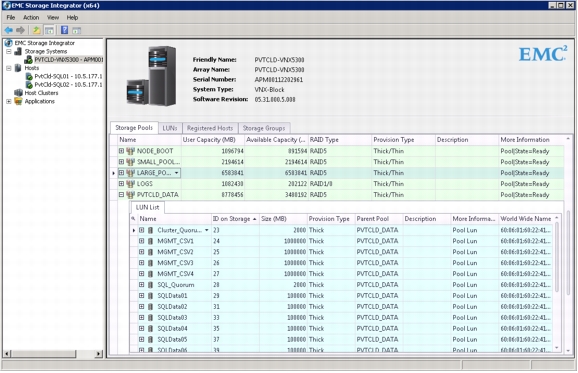The height and width of the screenshot is (373, 578).
Task: Collapse the Hosts tree node
Action: [x=9, y=68]
